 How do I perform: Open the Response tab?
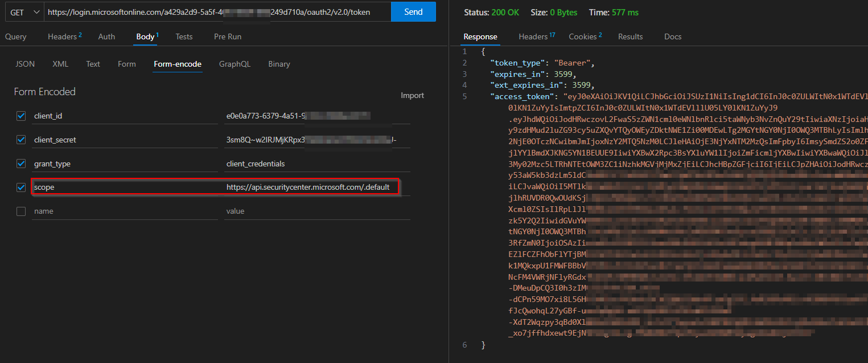coord(480,36)
